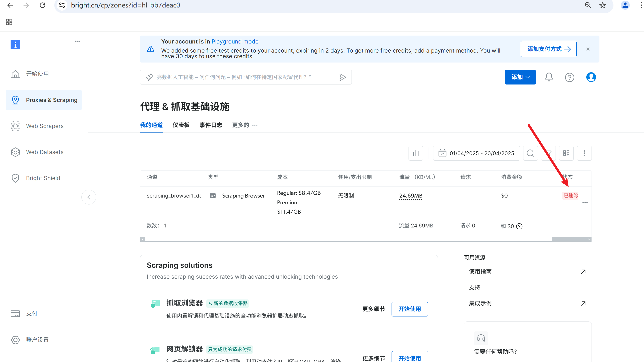Open the date range picker 01/04/2025 - 20/04/2025
644x362 pixels.
coord(476,153)
